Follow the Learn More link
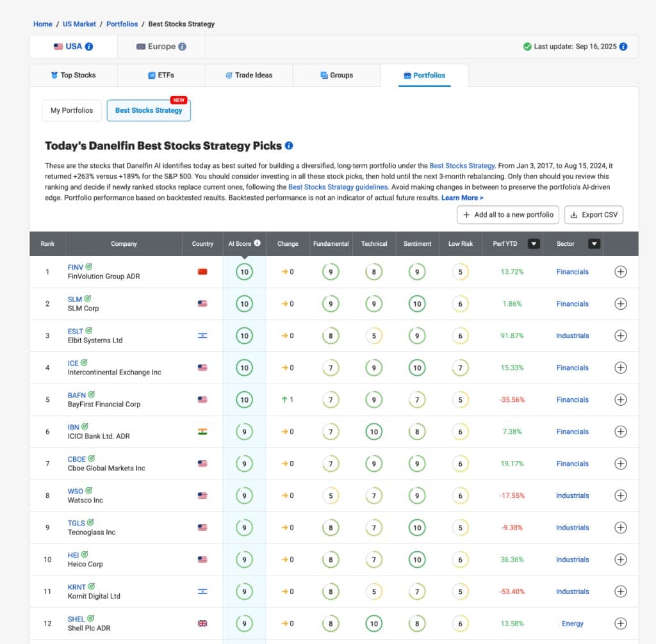Image resolution: width=656 pixels, height=644 pixels. [x=463, y=198]
